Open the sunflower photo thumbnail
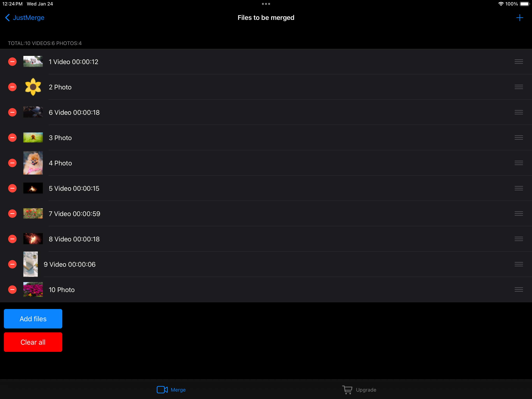Image resolution: width=532 pixels, height=399 pixels. (x=33, y=87)
